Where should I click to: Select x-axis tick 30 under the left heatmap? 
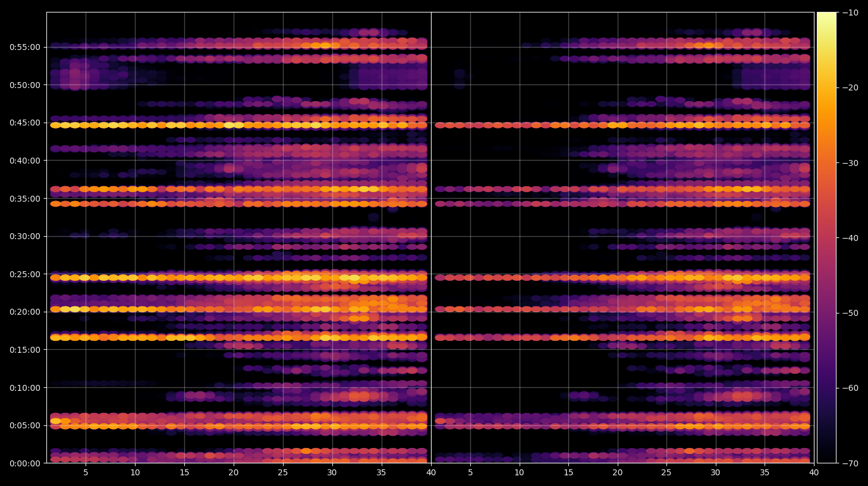(x=332, y=473)
